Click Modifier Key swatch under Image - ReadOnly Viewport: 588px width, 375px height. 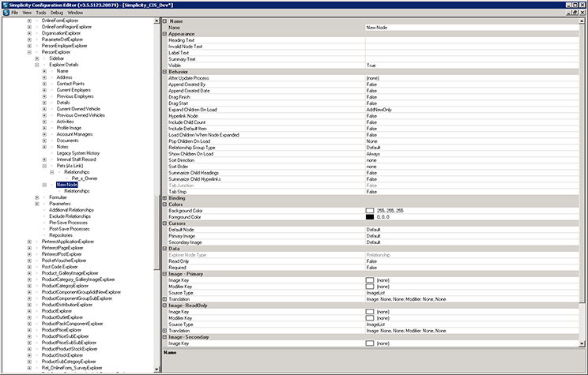370,318
